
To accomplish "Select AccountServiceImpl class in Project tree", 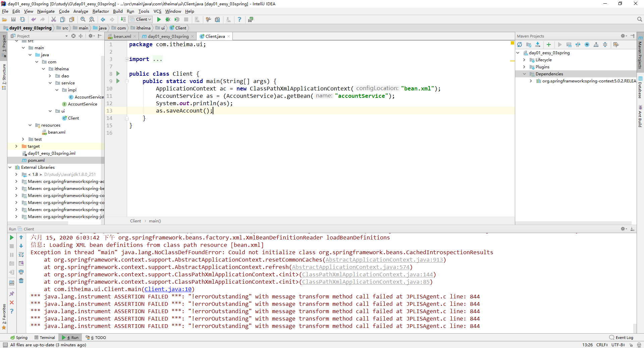I will (86, 97).
